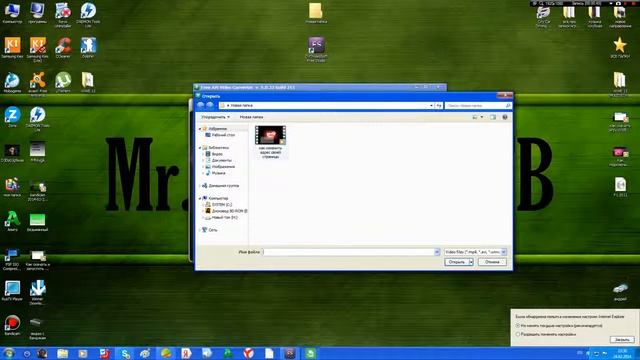The image size is (640, 360).
Task: Open the Windows Start button
Action: [8, 353]
